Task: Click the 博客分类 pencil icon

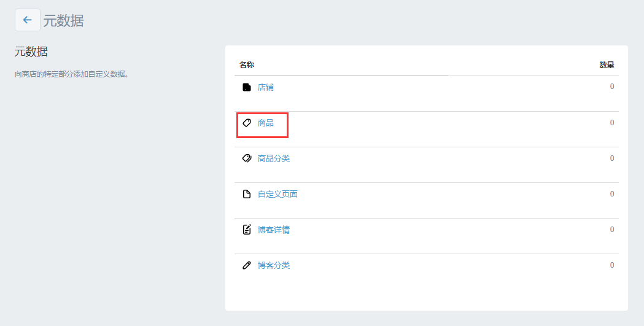Action: coord(246,265)
